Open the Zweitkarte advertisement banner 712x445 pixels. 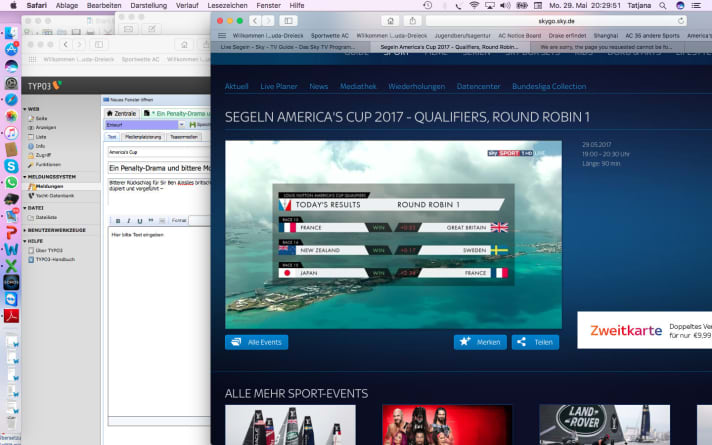tap(644, 330)
